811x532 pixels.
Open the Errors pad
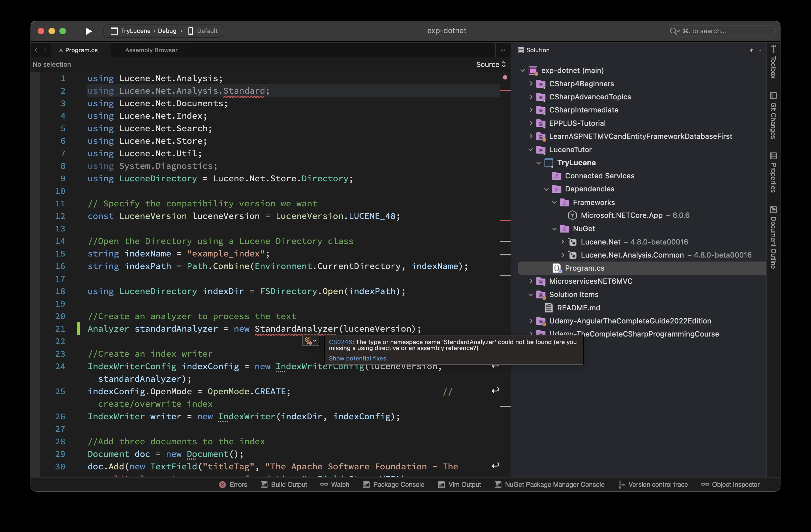click(233, 484)
